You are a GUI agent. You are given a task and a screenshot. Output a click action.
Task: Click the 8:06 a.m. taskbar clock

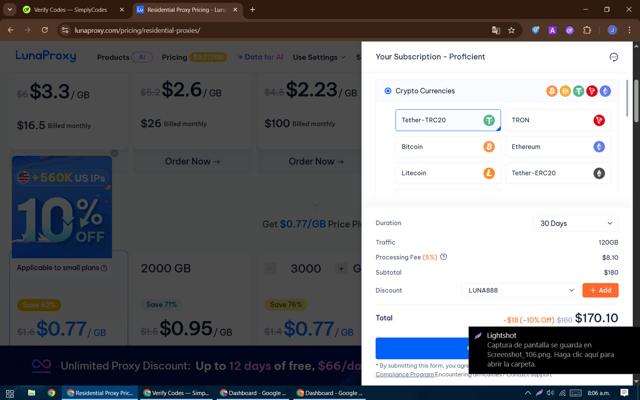pyautogui.click(x=598, y=393)
